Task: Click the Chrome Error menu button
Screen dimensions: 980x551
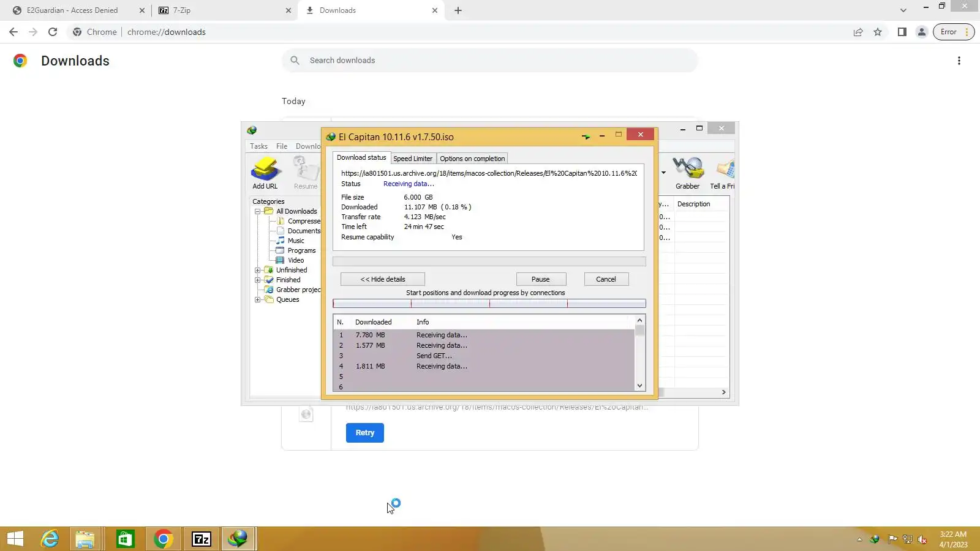Action: coord(954,32)
